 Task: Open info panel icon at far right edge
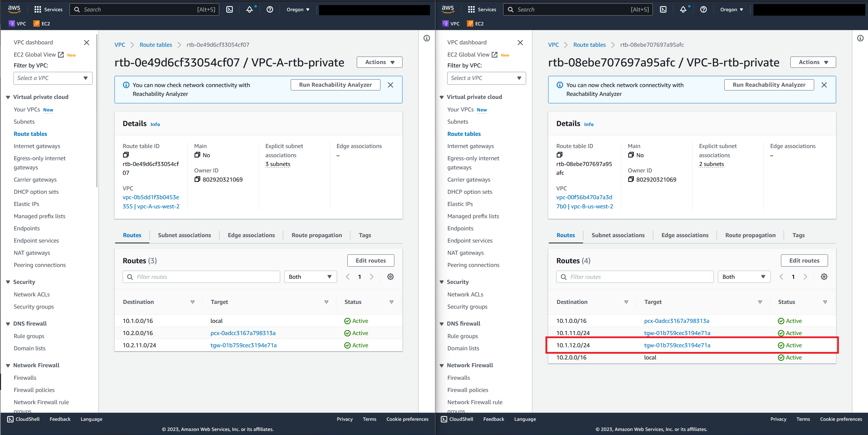(x=860, y=38)
